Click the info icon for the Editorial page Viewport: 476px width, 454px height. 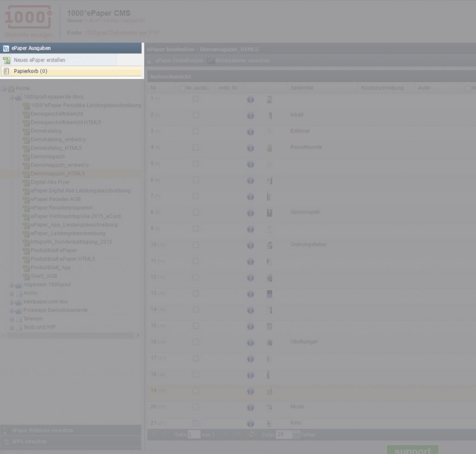point(251,132)
